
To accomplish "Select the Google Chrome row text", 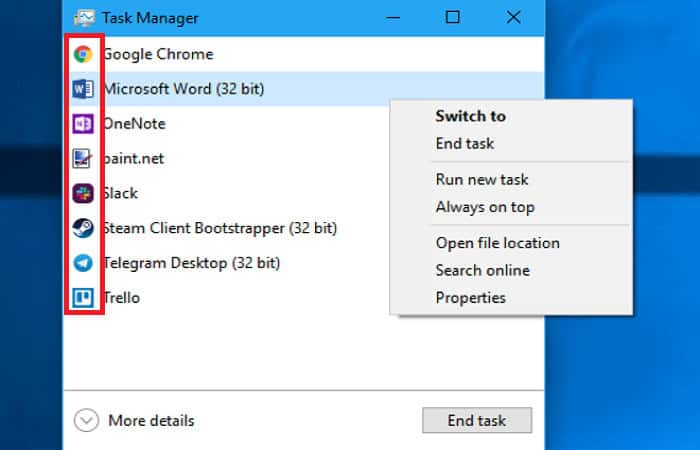I will point(158,54).
